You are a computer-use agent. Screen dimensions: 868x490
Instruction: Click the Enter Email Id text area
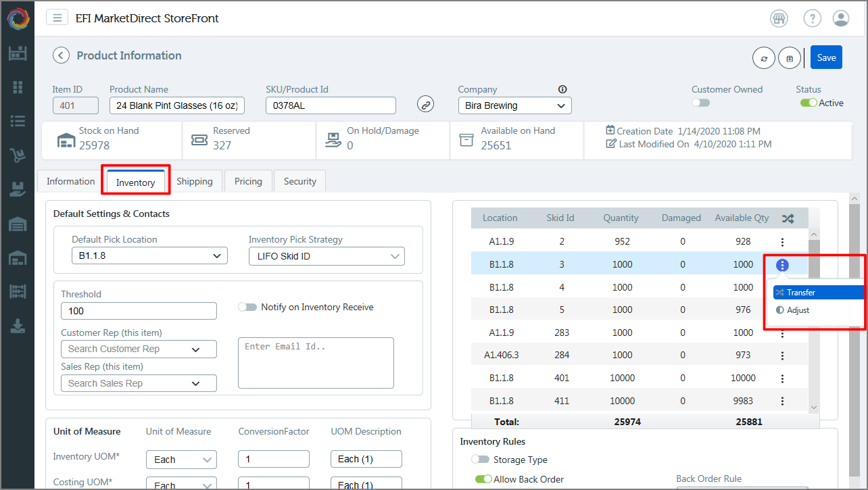click(316, 363)
